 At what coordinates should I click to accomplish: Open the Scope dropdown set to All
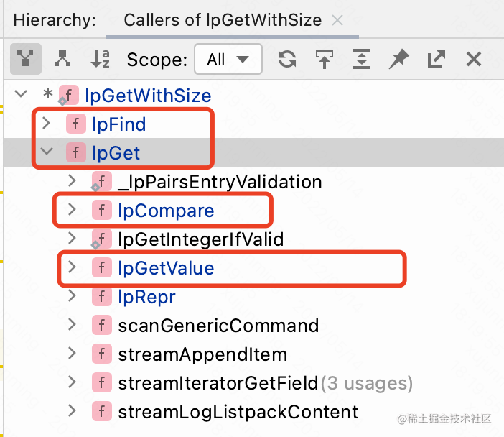tap(228, 59)
